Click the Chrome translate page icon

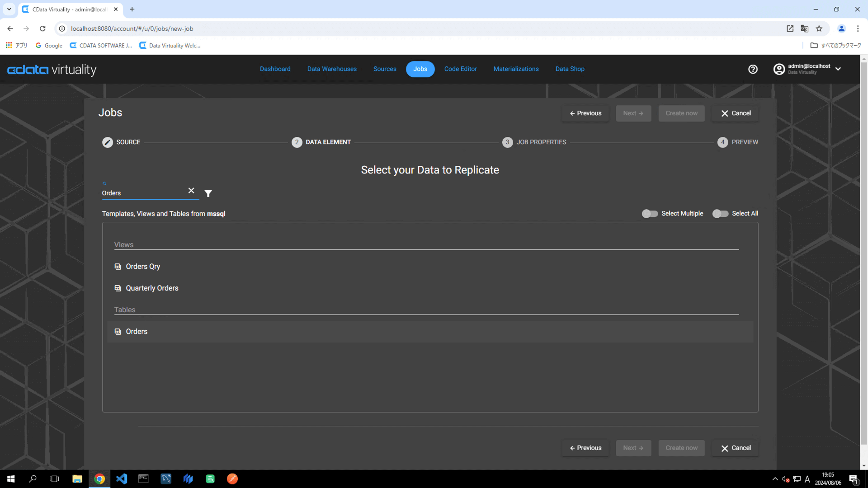tap(804, 28)
